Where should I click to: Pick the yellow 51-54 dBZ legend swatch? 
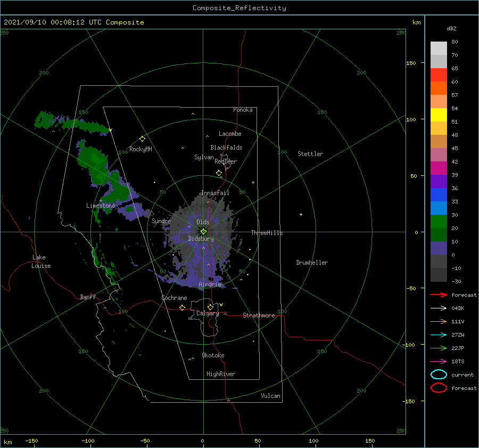coord(439,115)
